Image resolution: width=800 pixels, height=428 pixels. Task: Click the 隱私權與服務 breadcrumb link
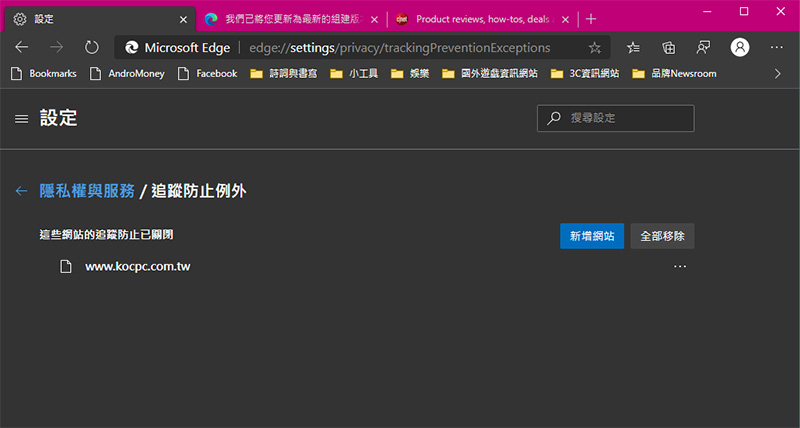[x=86, y=190]
